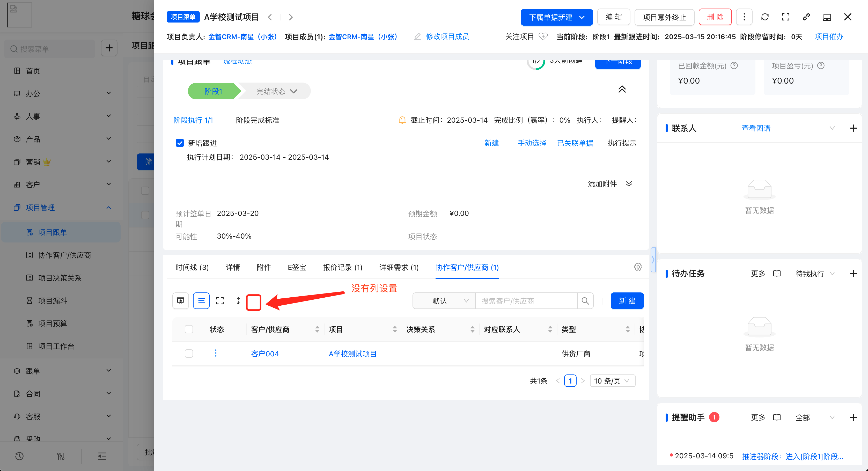868x471 pixels.
Task: Open the tab settings gear icon
Action: pyautogui.click(x=638, y=267)
